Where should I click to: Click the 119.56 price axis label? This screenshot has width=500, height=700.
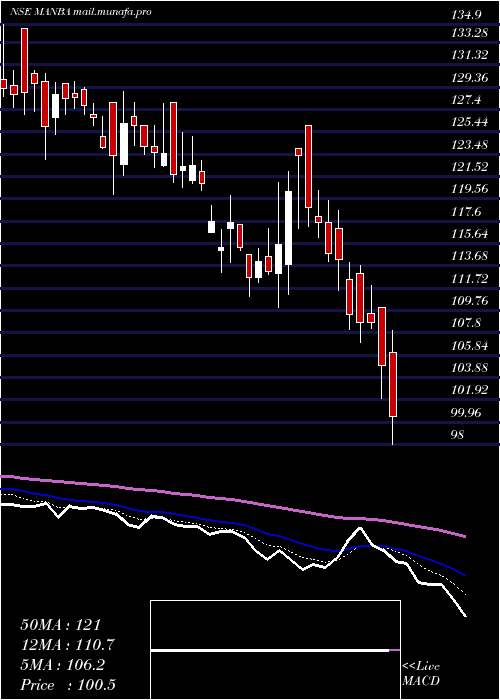coord(471,189)
